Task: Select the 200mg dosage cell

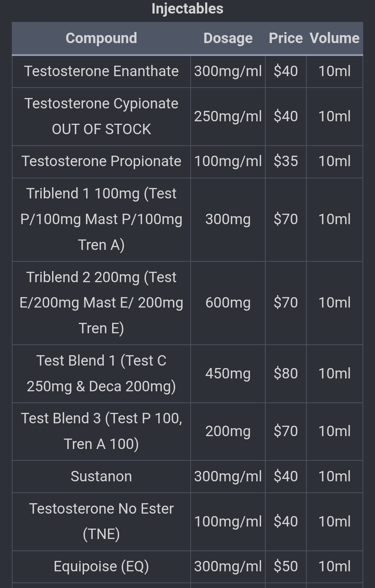Action: tap(228, 431)
